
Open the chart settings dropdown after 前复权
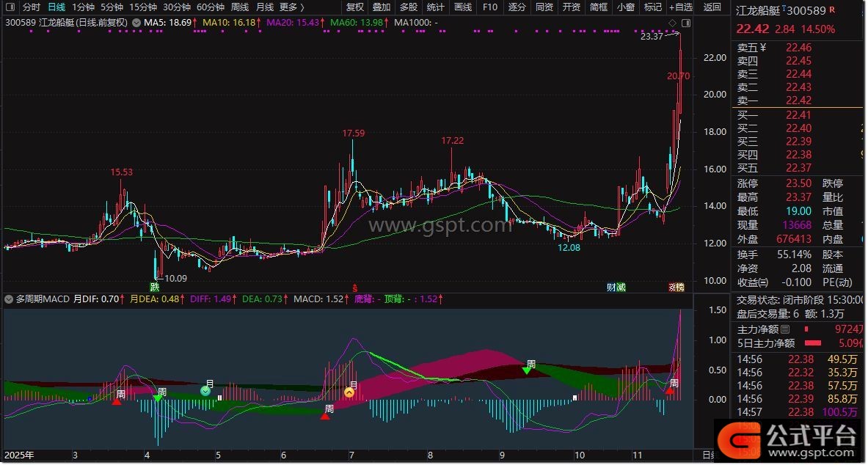pos(136,23)
